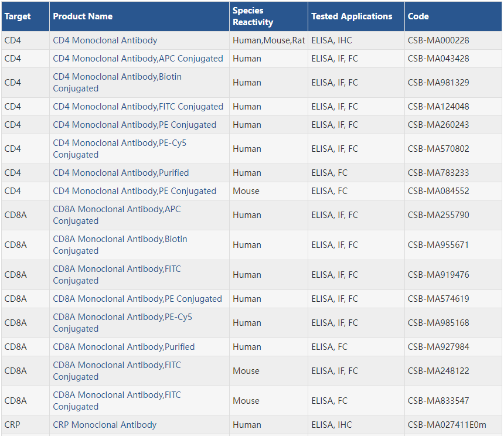Screen dimensions: 504x436
Task: Click the Code column header
Action: tap(418, 16)
